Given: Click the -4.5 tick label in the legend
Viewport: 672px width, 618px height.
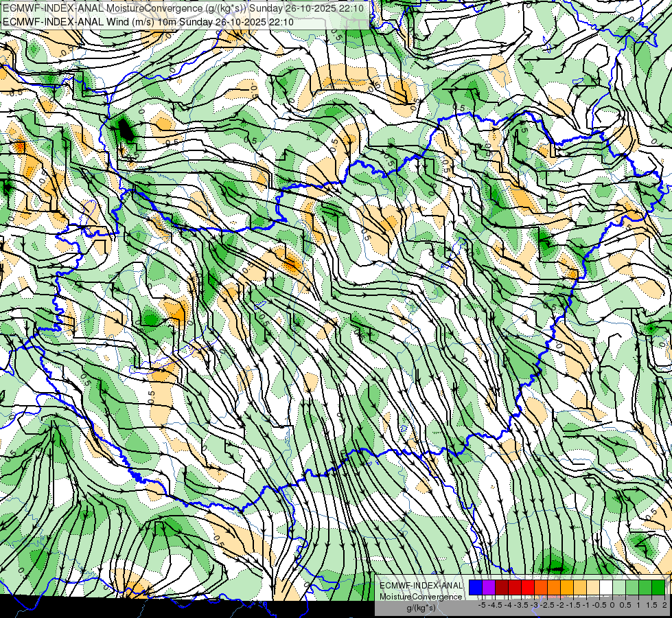Looking at the screenshot, I should (495, 605).
